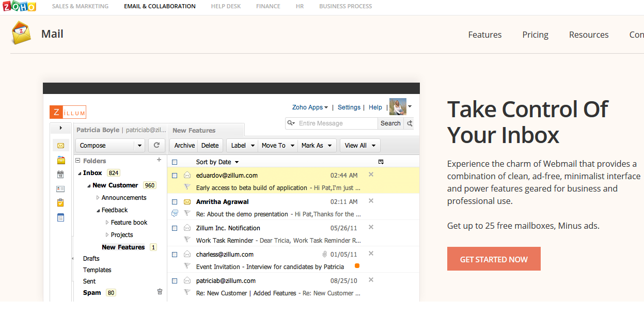Select the charless@zillum.com email checkbox
The height and width of the screenshot is (315, 644).
tap(175, 255)
